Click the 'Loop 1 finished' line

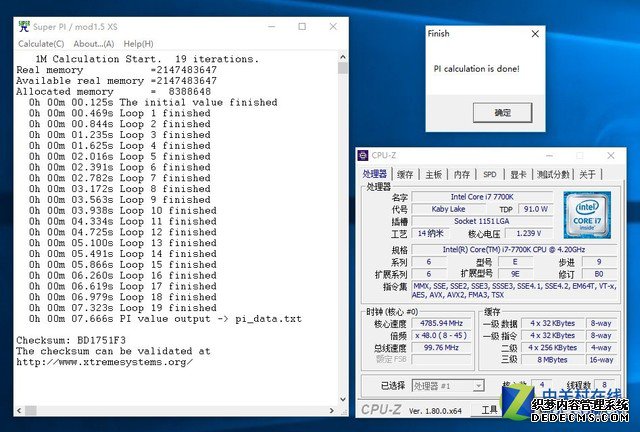tap(120, 113)
